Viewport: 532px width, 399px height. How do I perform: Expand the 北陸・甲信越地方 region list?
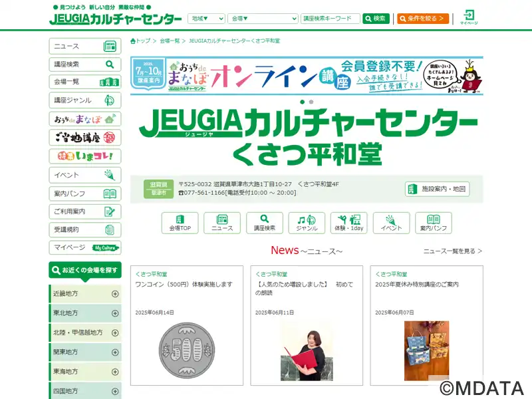click(85, 333)
